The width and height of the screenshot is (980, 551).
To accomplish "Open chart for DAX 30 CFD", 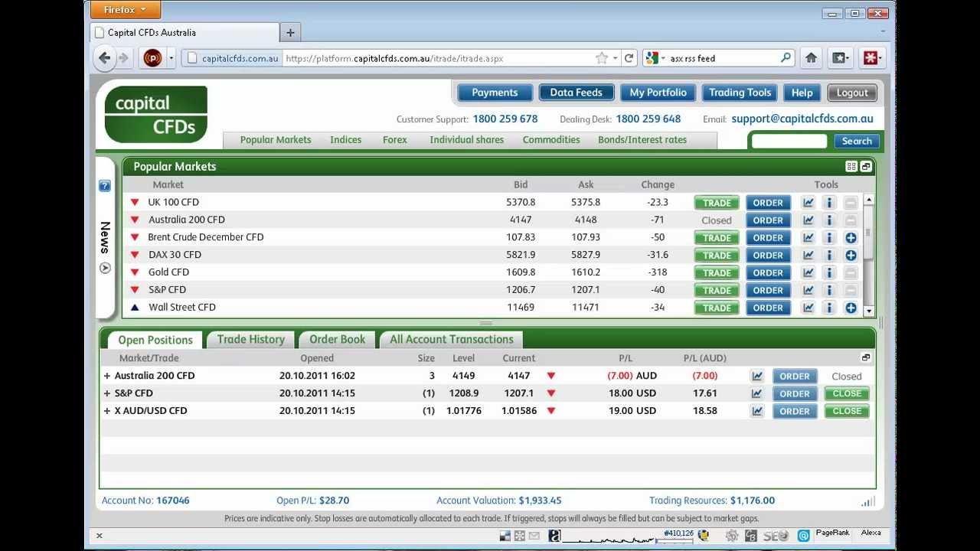I will tap(808, 256).
